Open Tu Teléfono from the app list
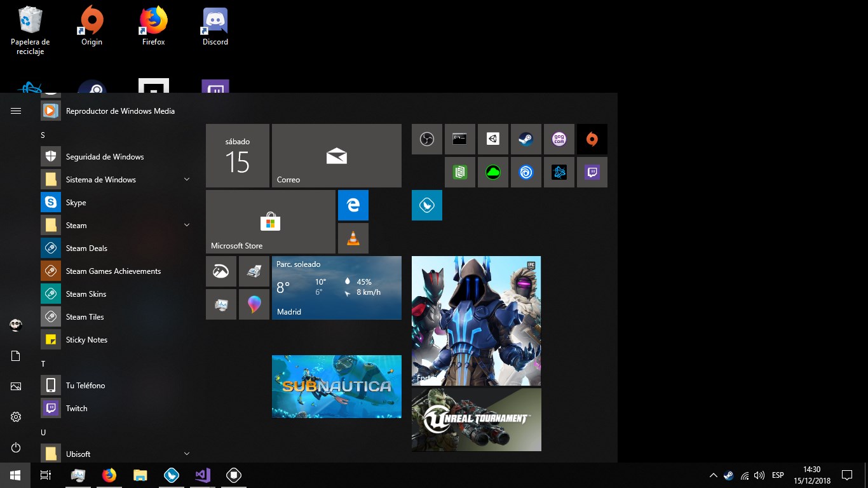Screen dimensions: 868x488 pyautogui.click(x=116, y=386)
